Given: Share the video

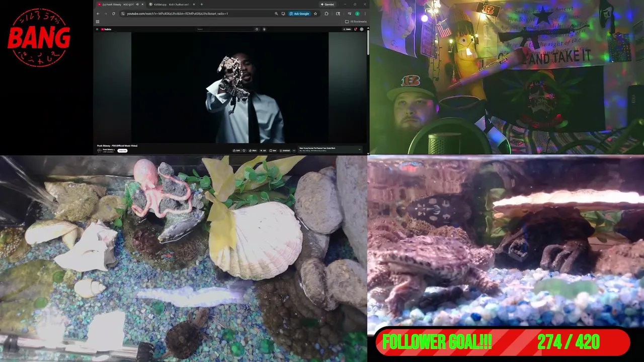Looking at the screenshot, I should (254, 150).
